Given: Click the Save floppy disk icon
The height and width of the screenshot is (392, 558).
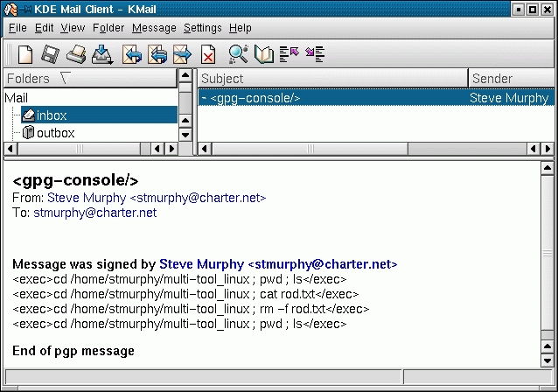Looking at the screenshot, I should point(50,54).
